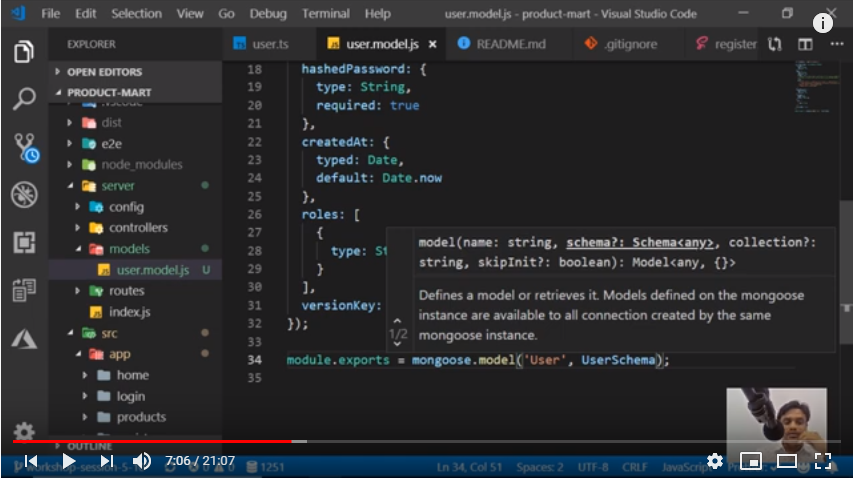Open the Terminal menu

point(326,14)
